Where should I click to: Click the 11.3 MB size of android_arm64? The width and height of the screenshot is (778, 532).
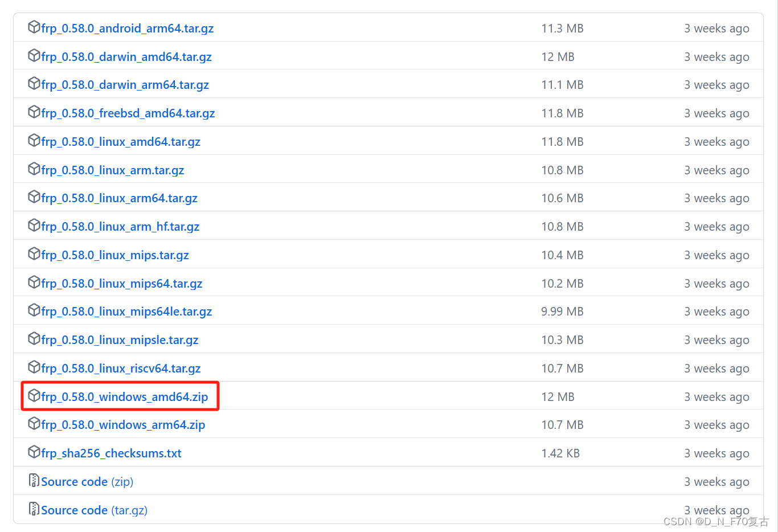[x=563, y=28]
